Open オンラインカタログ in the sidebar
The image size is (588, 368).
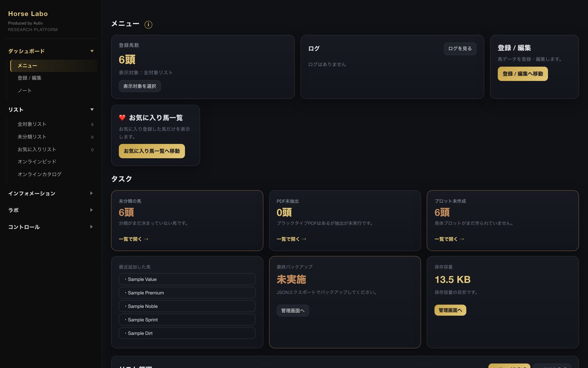point(54,175)
